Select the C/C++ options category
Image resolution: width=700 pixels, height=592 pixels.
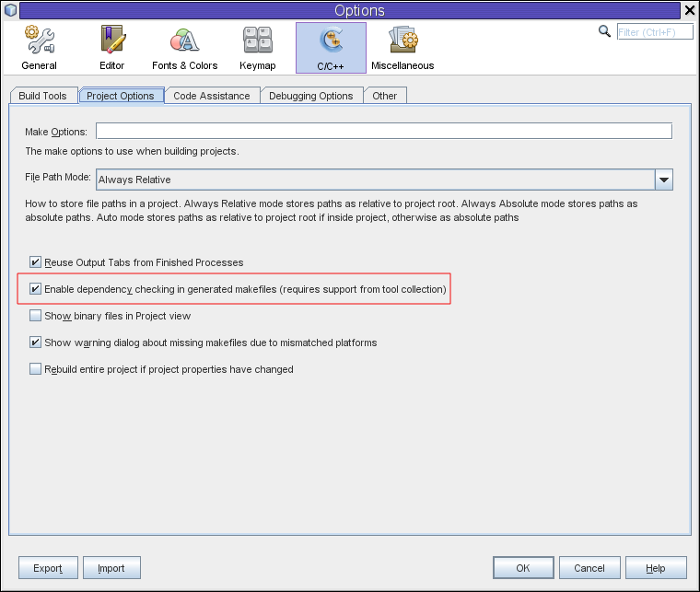(330, 48)
